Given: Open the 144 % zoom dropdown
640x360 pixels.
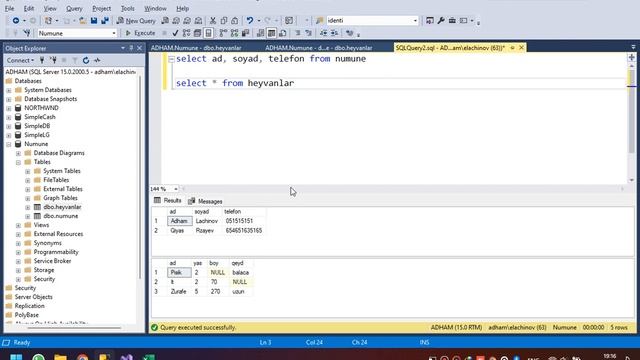Looking at the screenshot, I should tap(176, 189).
